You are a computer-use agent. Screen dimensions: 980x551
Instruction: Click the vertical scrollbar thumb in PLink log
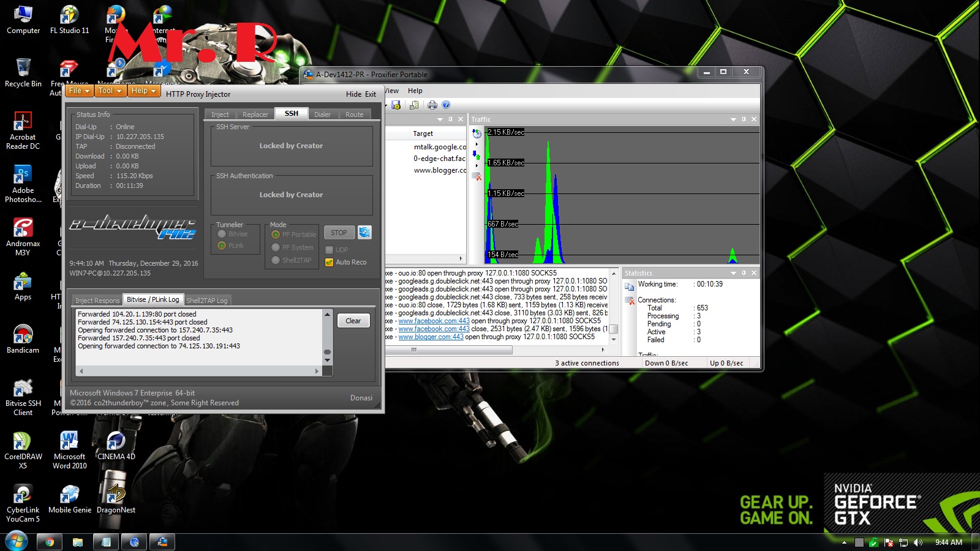pyautogui.click(x=327, y=352)
